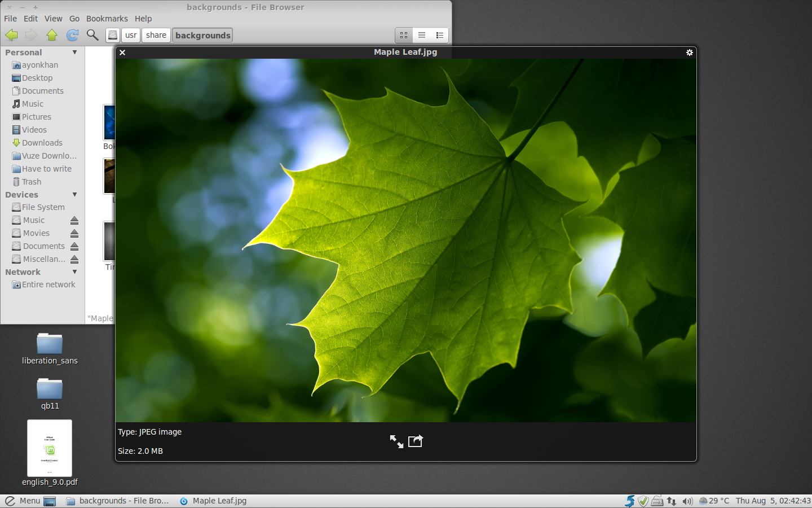The image size is (812, 508).
Task: Open the network connections tray icon
Action: tap(671, 501)
